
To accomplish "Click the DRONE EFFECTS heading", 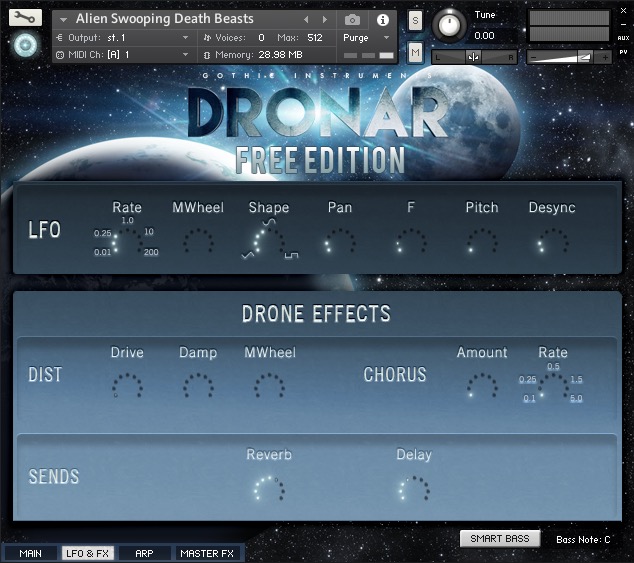I will pyautogui.click(x=316, y=314).
